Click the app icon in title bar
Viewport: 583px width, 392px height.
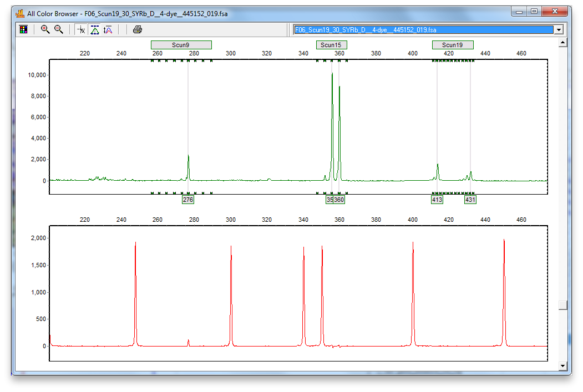pyautogui.click(x=20, y=13)
